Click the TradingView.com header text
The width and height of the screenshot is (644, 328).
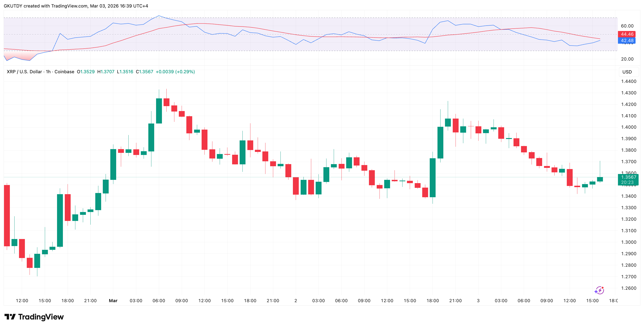69,6
